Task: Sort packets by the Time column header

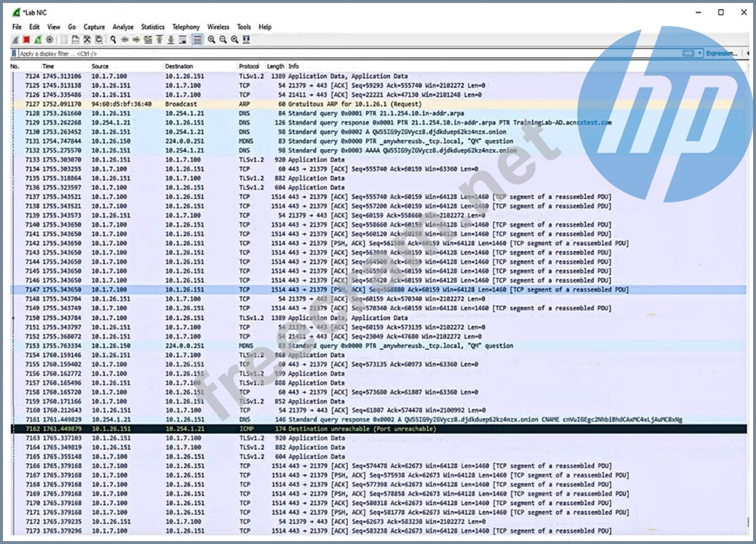Action: [x=48, y=67]
